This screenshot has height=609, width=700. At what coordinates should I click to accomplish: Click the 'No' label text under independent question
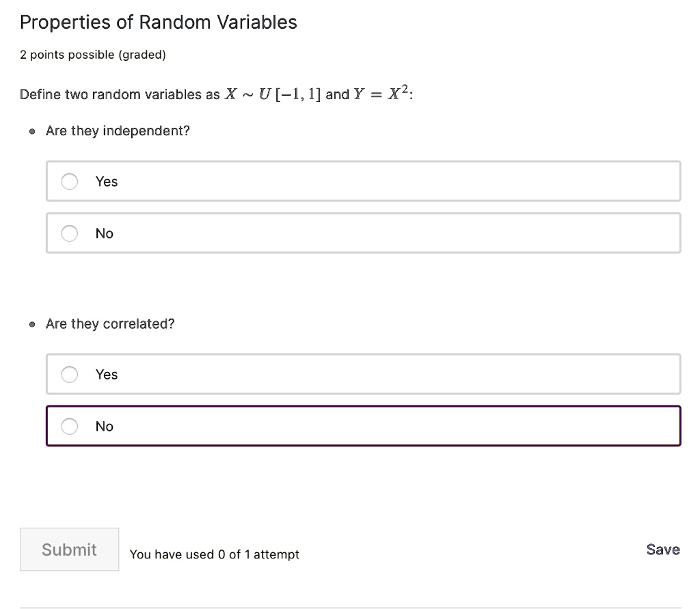tap(105, 234)
